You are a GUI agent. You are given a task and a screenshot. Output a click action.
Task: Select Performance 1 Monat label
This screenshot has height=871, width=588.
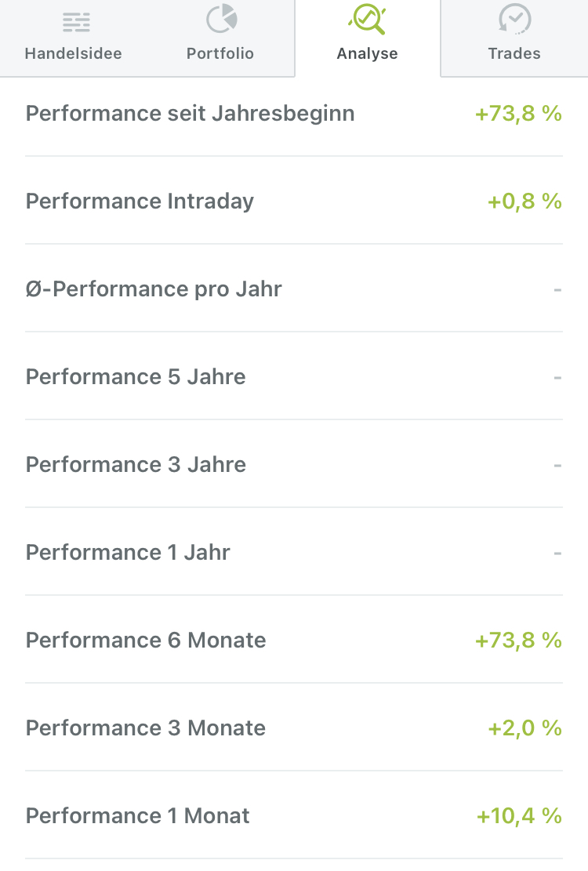point(138,816)
